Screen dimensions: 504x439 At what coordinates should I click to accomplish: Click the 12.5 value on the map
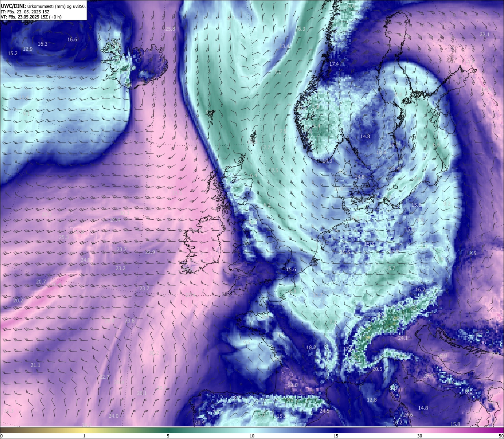[x=471, y=253]
